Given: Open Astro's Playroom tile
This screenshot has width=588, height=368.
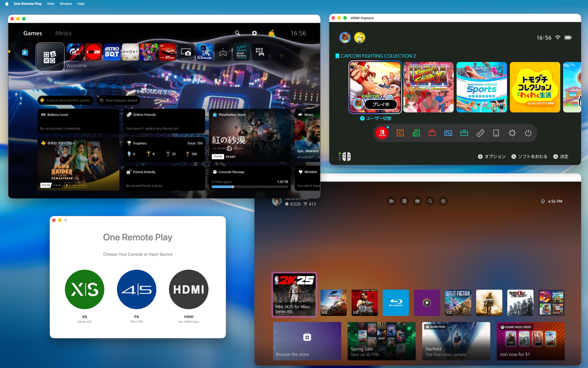Looking at the screenshot, I should click(x=204, y=52).
